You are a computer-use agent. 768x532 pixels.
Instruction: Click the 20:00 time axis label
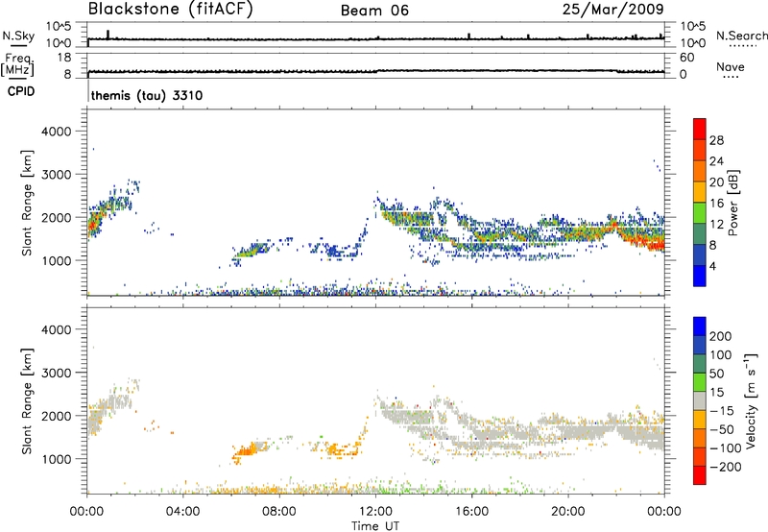point(567,512)
